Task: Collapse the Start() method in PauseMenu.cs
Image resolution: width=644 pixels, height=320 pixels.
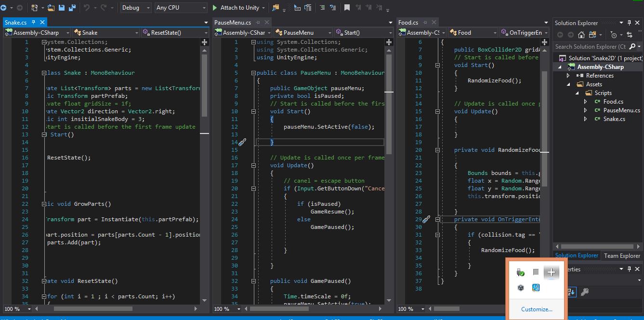Action: click(254, 111)
